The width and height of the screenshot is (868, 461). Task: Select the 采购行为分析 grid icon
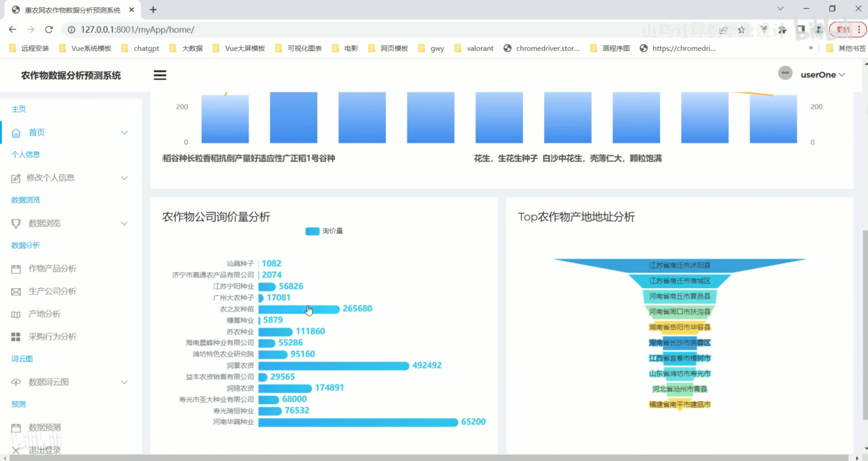click(16, 336)
